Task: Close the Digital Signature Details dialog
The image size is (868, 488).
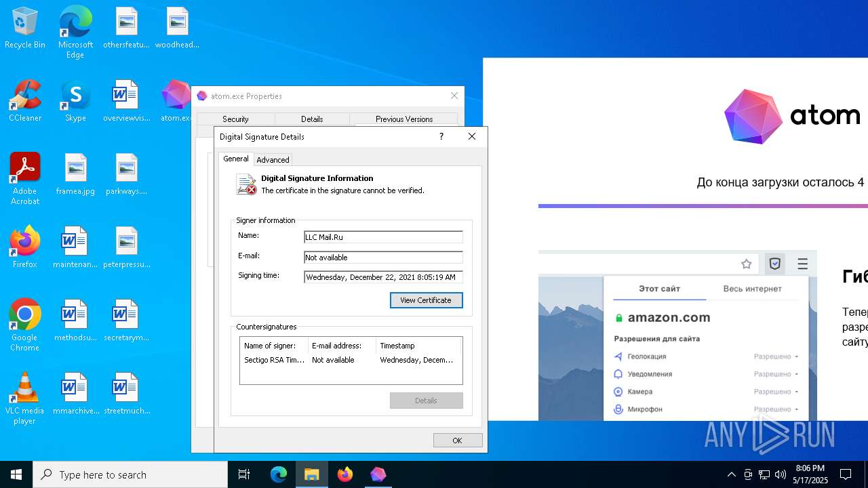Action: (472, 136)
